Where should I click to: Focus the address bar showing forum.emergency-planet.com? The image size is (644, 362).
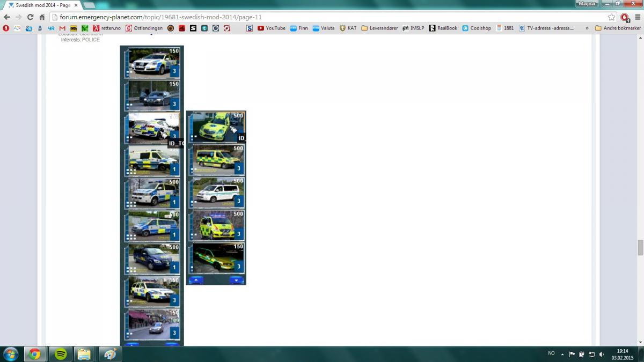(327, 17)
